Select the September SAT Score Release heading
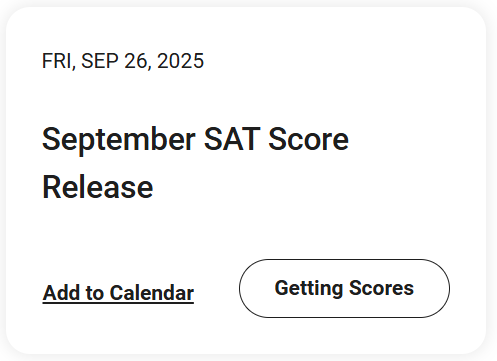497x361 pixels. (195, 163)
